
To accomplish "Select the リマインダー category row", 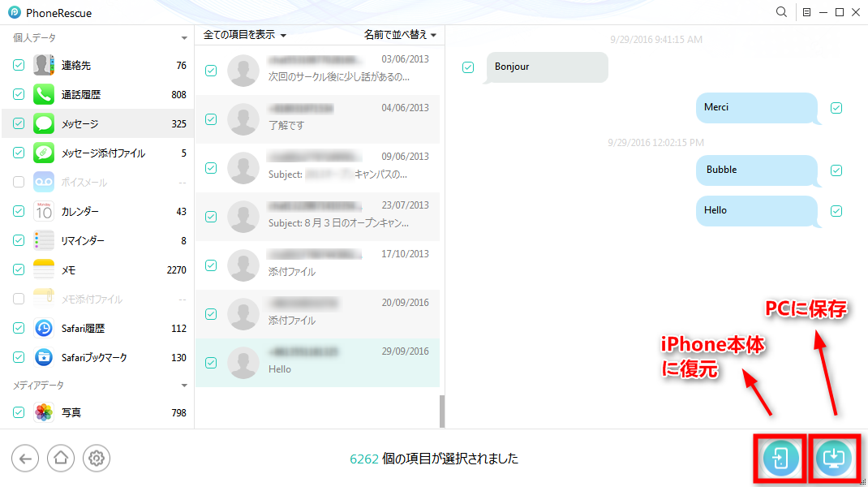I will pyautogui.click(x=97, y=240).
